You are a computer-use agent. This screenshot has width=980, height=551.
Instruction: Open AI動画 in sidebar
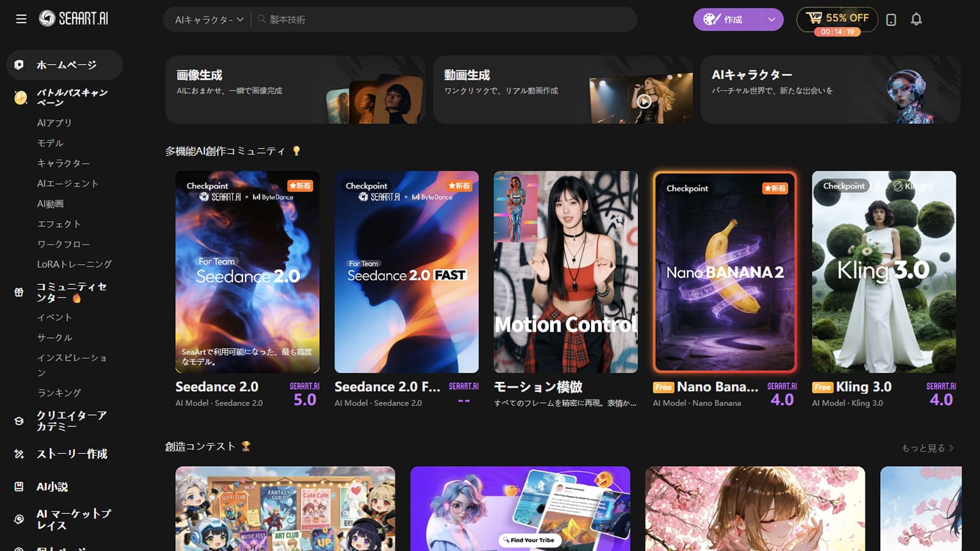[x=51, y=204]
